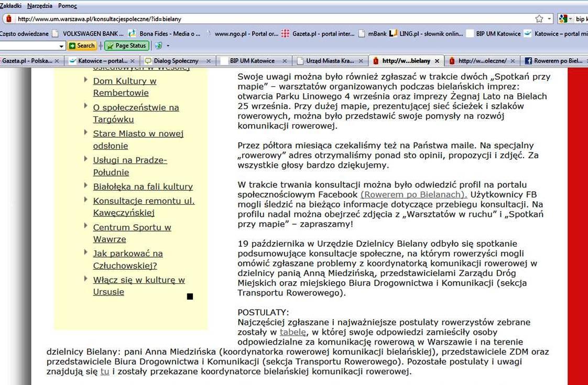Open the O społeczeństwie na Targówku link

(x=136, y=113)
